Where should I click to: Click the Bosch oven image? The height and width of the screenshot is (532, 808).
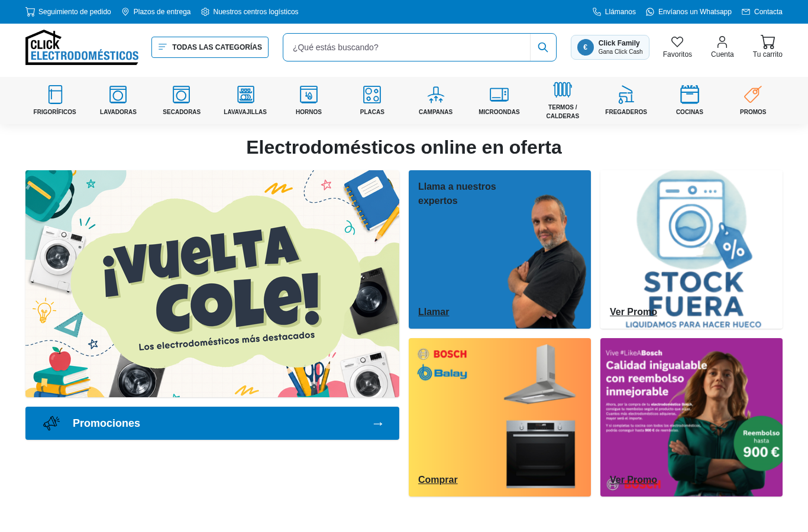pos(541,453)
